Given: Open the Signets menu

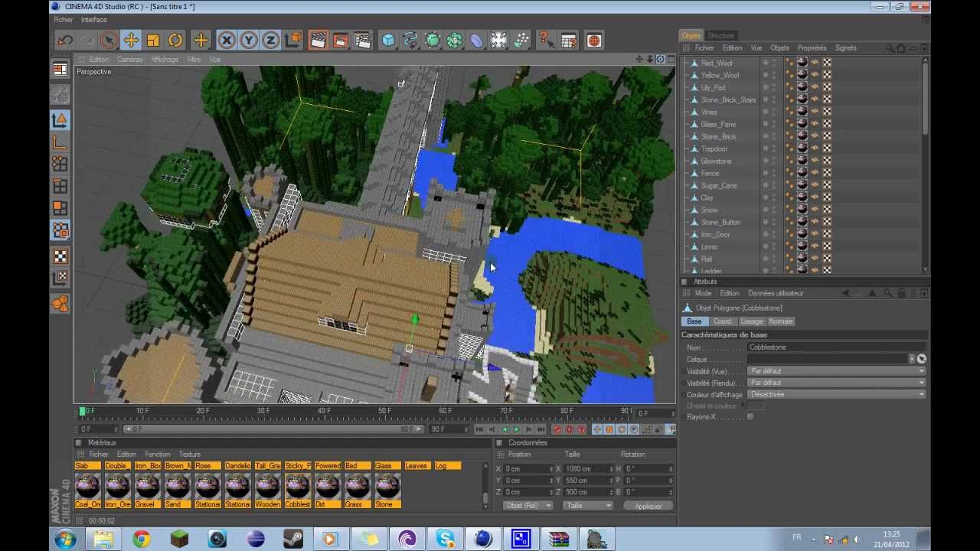Looking at the screenshot, I should (x=845, y=48).
